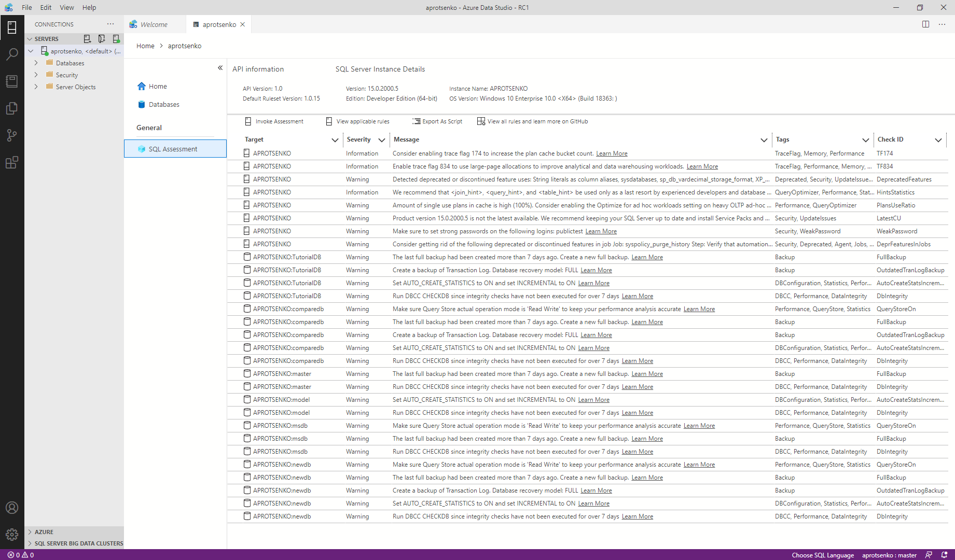Switch to the Welcome tab
The width and height of the screenshot is (955, 560).
(155, 24)
